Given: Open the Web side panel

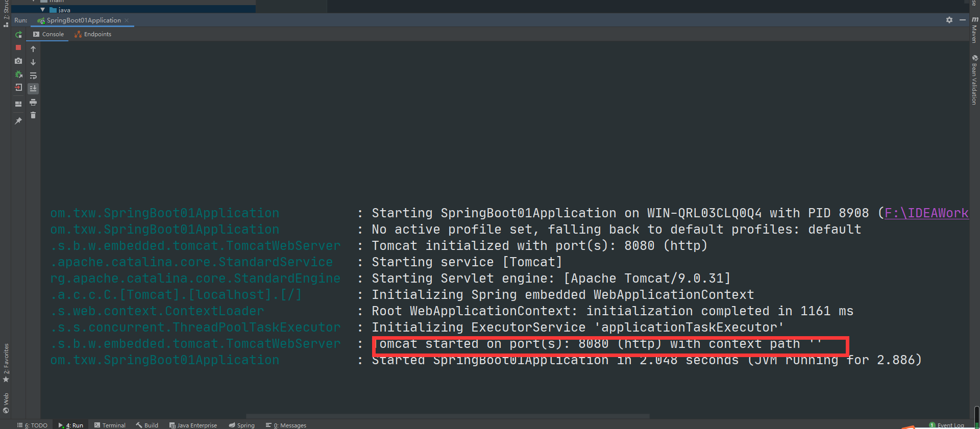Looking at the screenshot, I should pyautogui.click(x=6, y=403).
